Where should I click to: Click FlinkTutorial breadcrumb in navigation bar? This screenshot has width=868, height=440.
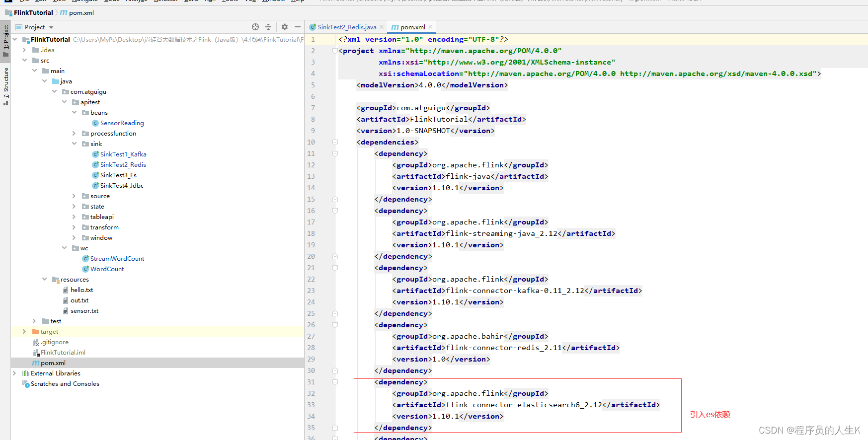coord(33,13)
